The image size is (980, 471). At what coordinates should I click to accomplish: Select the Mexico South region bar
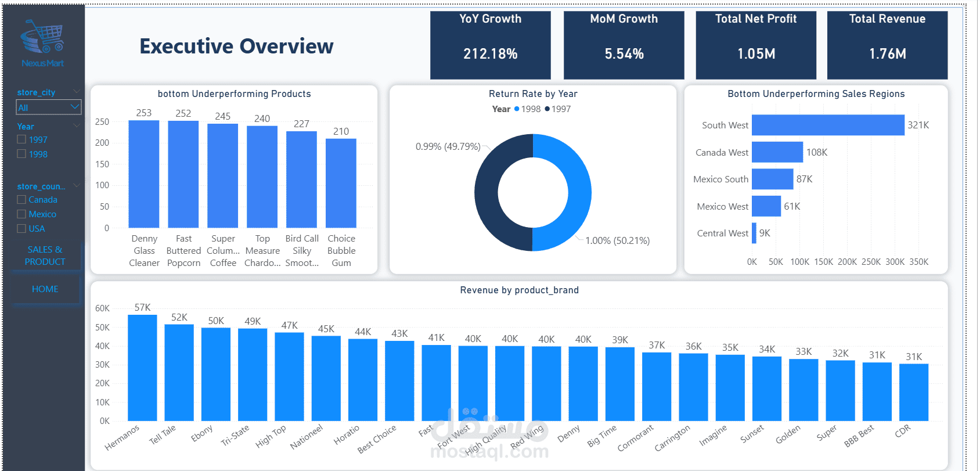pyautogui.click(x=773, y=179)
